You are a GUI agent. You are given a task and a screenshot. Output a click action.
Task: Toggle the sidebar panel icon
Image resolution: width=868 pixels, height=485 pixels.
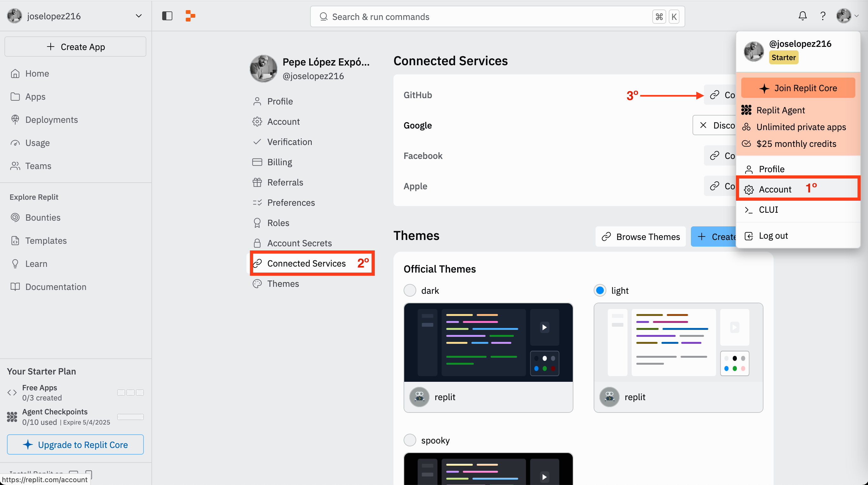167,16
